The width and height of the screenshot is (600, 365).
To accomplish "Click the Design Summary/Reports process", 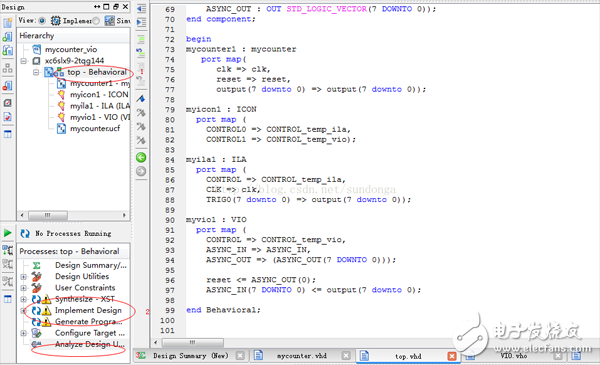I will click(x=91, y=265).
